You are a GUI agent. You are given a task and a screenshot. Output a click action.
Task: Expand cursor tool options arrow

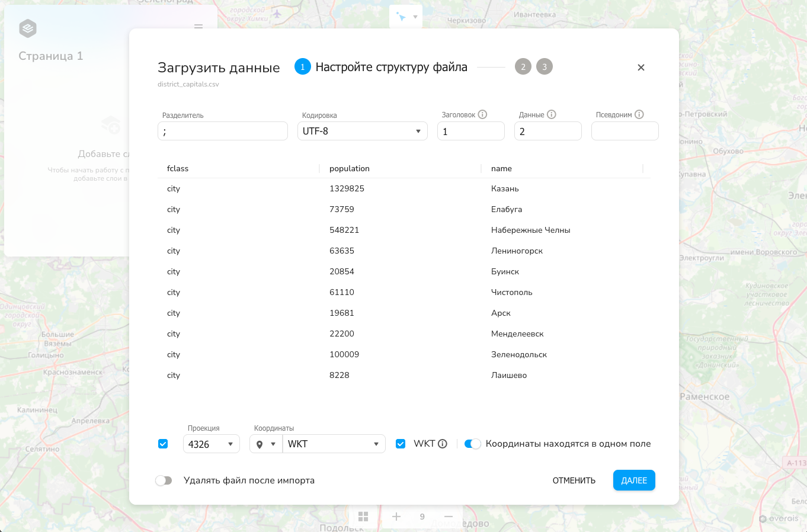point(415,17)
